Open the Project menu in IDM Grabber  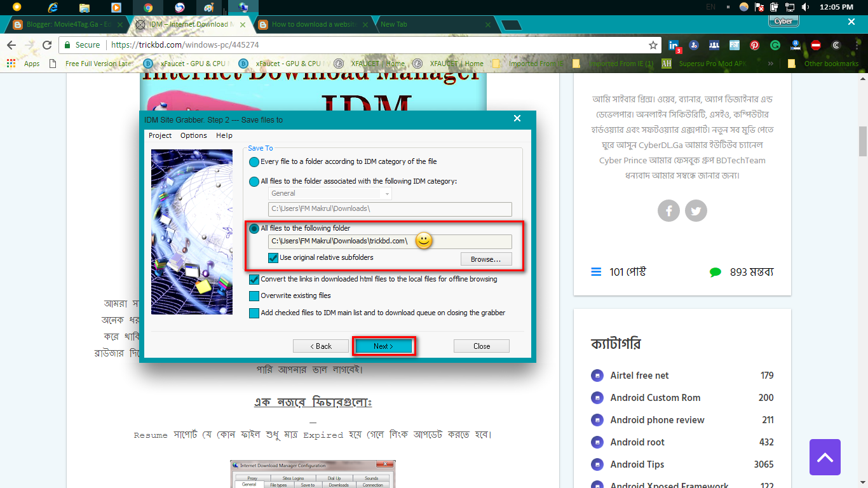(160, 135)
